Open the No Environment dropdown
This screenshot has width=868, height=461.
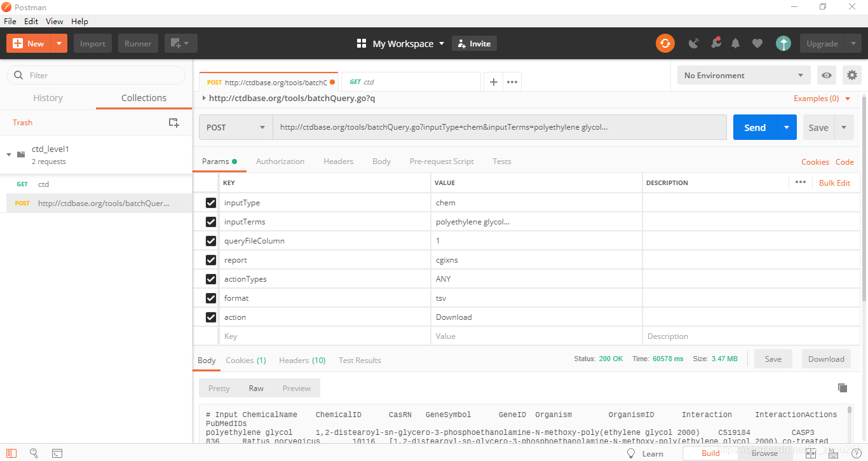point(744,75)
